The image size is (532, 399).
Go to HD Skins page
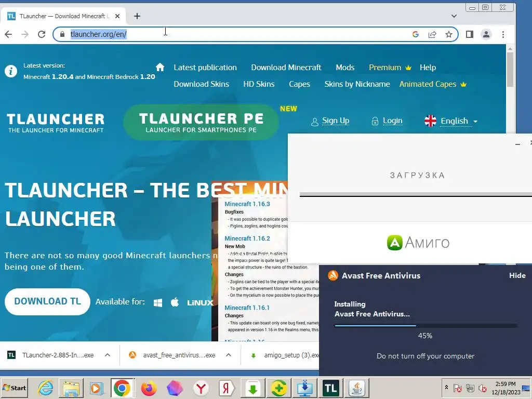(259, 84)
